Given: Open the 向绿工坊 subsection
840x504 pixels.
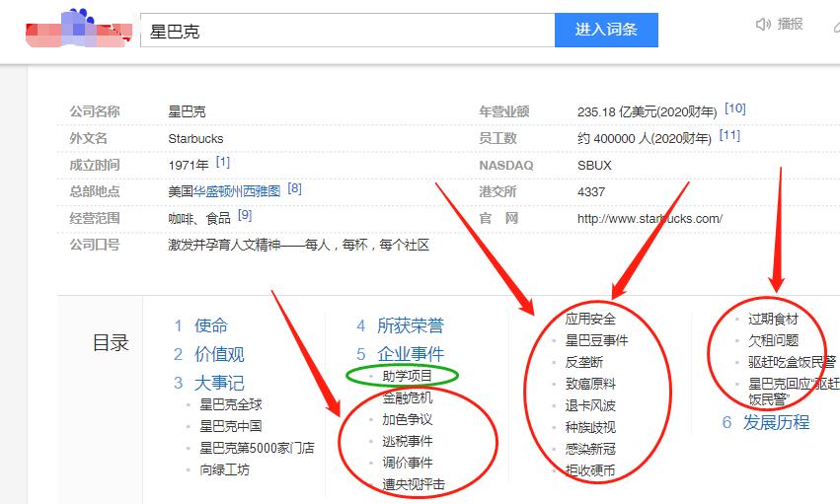Looking at the screenshot, I should pos(224,469).
